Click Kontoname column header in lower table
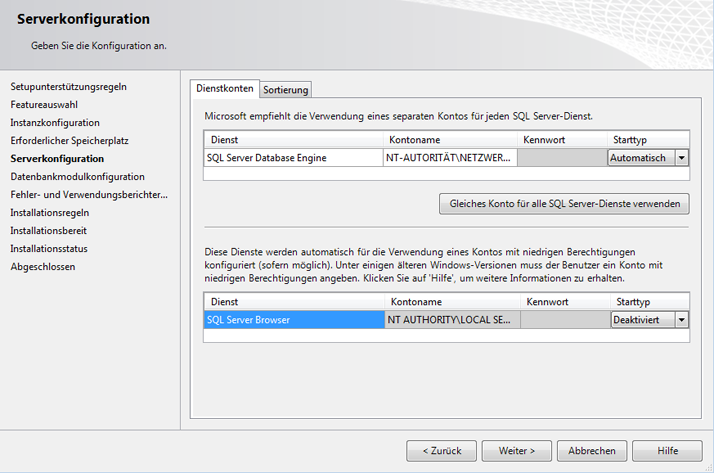 pos(452,302)
